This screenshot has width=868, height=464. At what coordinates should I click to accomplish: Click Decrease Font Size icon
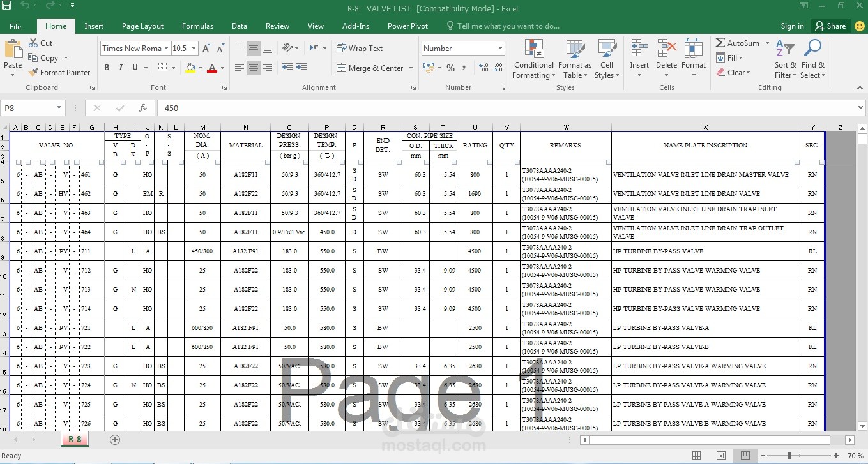click(220, 49)
